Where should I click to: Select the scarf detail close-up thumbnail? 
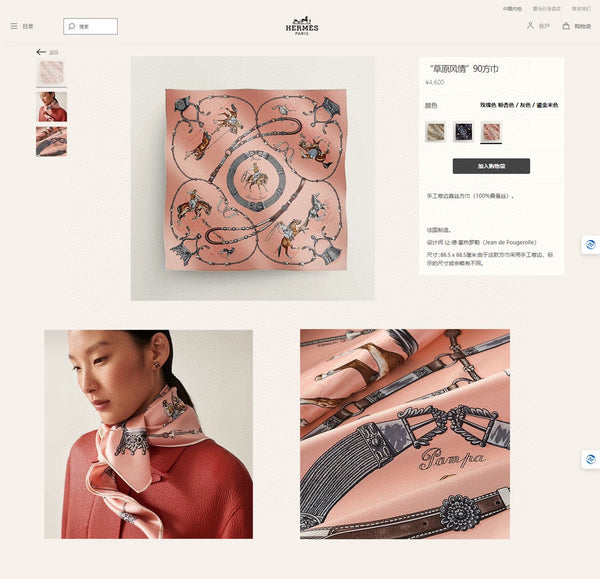pyautogui.click(x=51, y=142)
